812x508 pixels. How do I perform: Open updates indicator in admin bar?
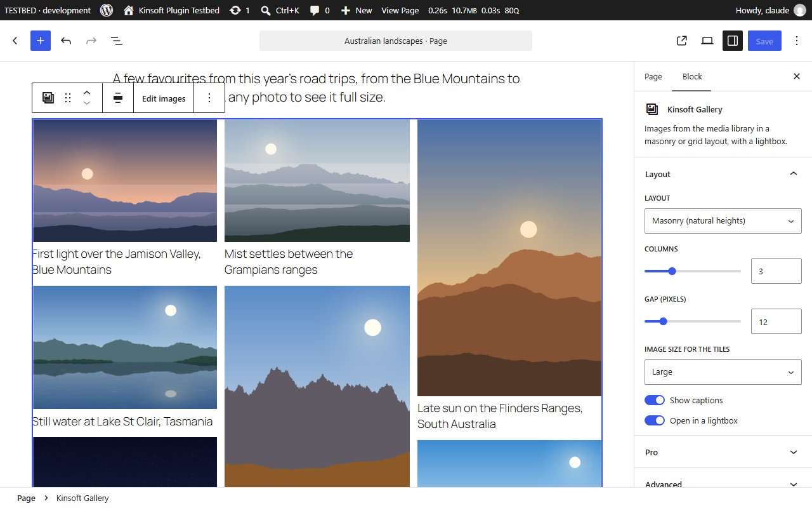point(239,10)
